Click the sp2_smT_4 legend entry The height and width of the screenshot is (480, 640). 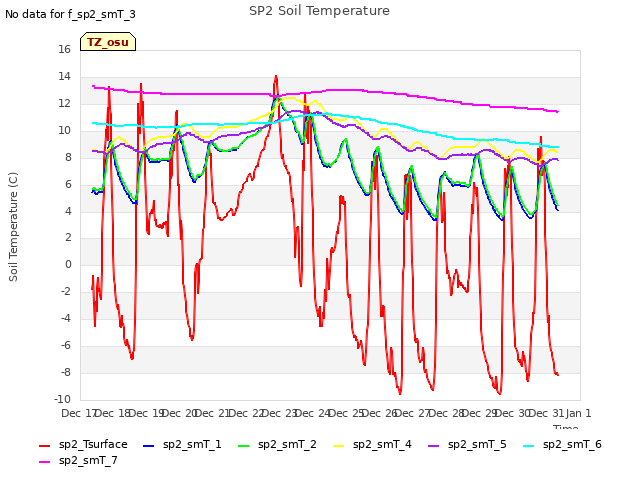coord(372,444)
